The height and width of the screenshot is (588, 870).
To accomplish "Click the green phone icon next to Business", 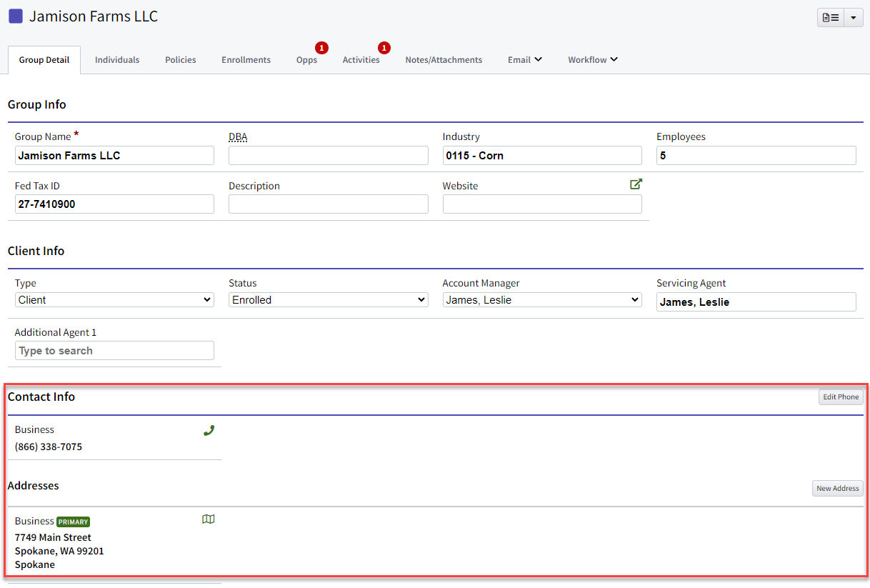I will click(x=209, y=430).
